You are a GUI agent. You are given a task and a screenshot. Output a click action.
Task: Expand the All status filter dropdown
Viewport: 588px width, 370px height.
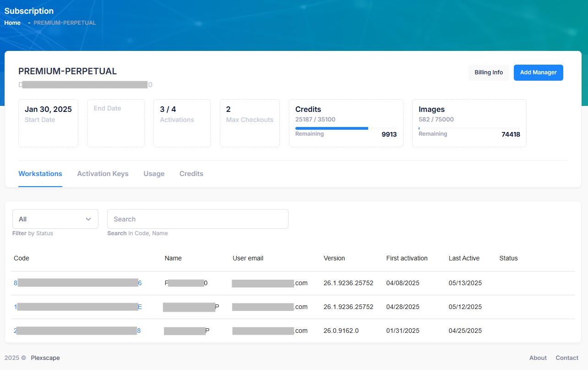[55, 219]
